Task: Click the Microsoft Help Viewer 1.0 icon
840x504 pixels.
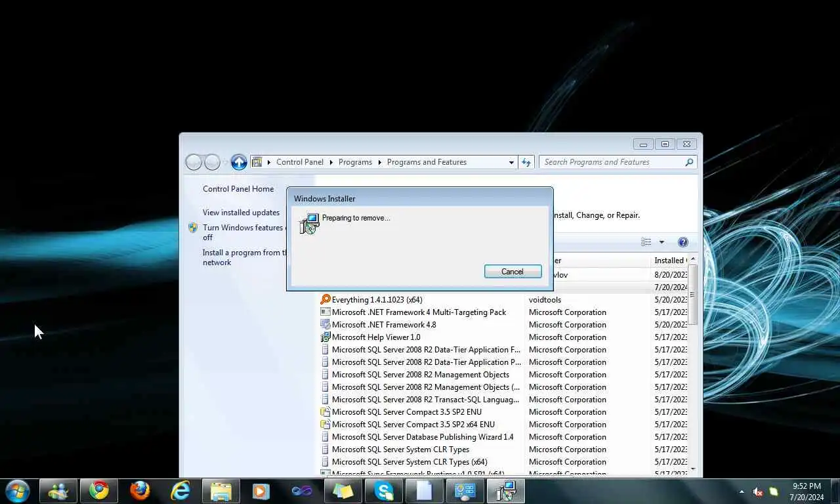Action: pos(325,337)
